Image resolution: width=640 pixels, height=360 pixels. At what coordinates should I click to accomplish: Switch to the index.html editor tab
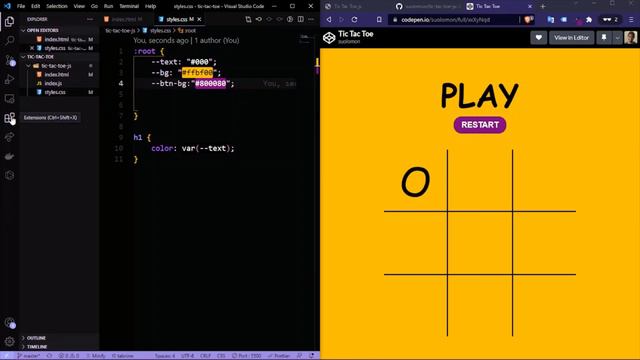coord(125,19)
